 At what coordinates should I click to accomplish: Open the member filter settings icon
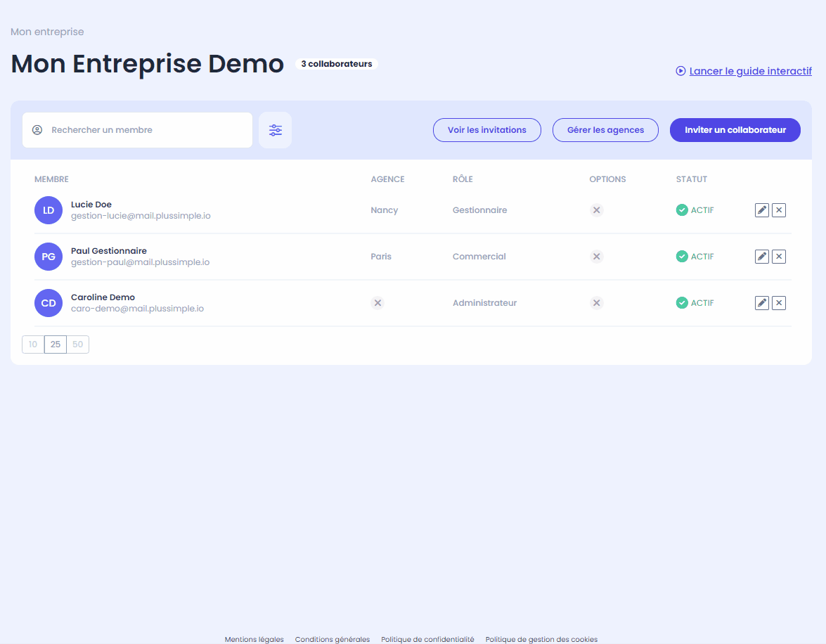pyautogui.click(x=275, y=130)
